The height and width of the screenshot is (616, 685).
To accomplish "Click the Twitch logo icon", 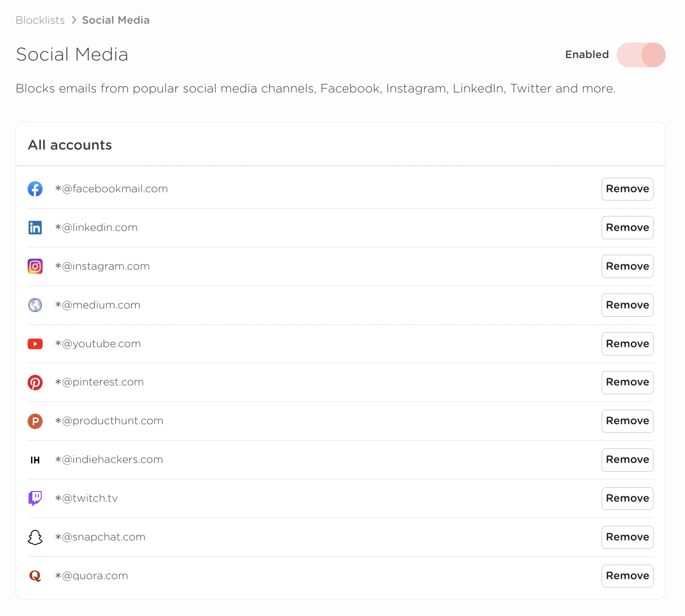I will point(35,498).
